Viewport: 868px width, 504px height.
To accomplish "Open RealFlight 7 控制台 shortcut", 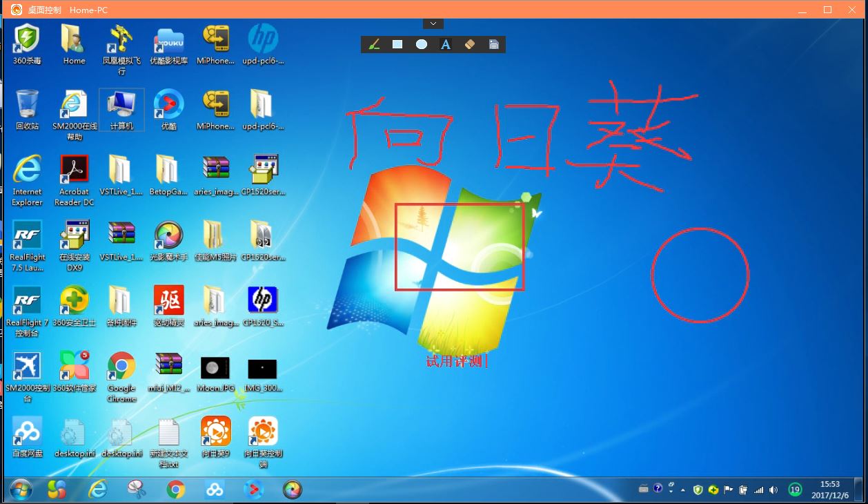I will coord(27,312).
